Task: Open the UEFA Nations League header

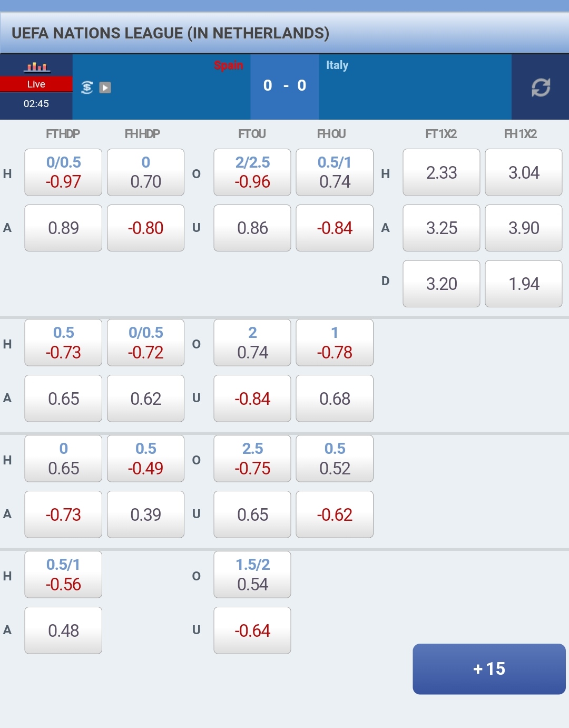Action: (x=170, y=33)
